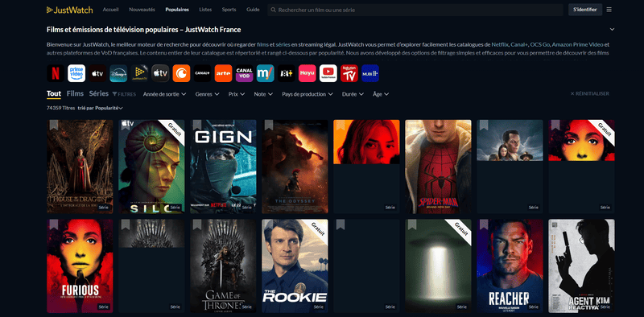Open the Année de sortie dropdown
Screen dimensions: 644x317
pyautogui.click(x=164, y=94)
